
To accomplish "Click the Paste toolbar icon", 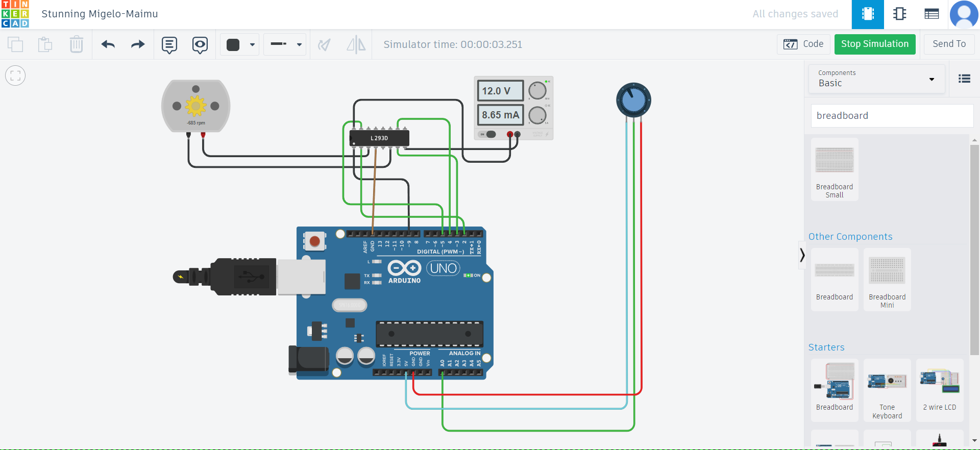I will click(x=45, y=44).
